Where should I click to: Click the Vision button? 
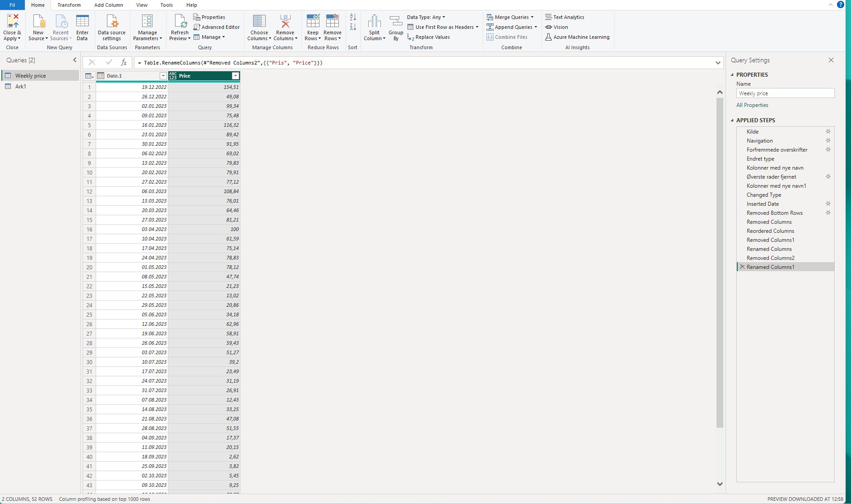pyautogui.click(x=557, y=27)
